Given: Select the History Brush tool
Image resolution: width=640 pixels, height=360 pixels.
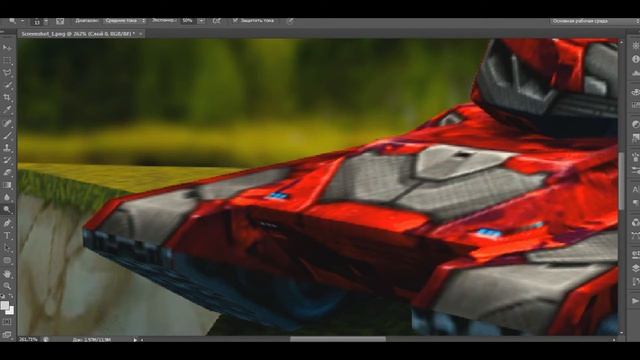Looking at the screenshot, I should click(x=7, y=160).
